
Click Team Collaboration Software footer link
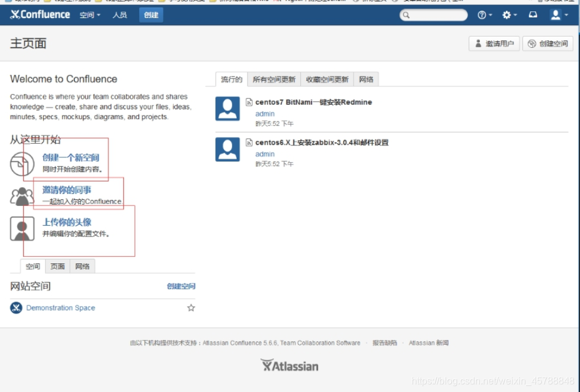(x=321, y=343)
